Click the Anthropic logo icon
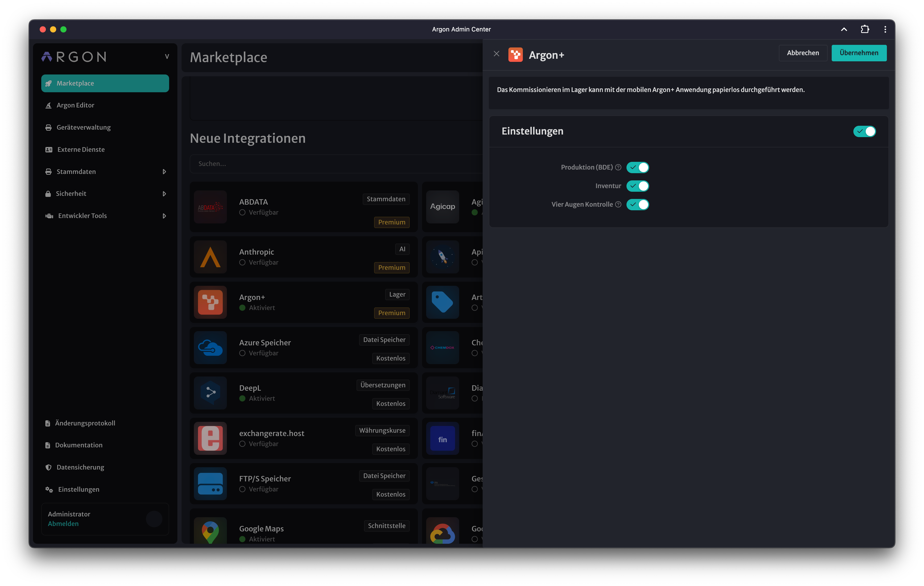This screenshot has height=586, width=924. pos(210,257)
